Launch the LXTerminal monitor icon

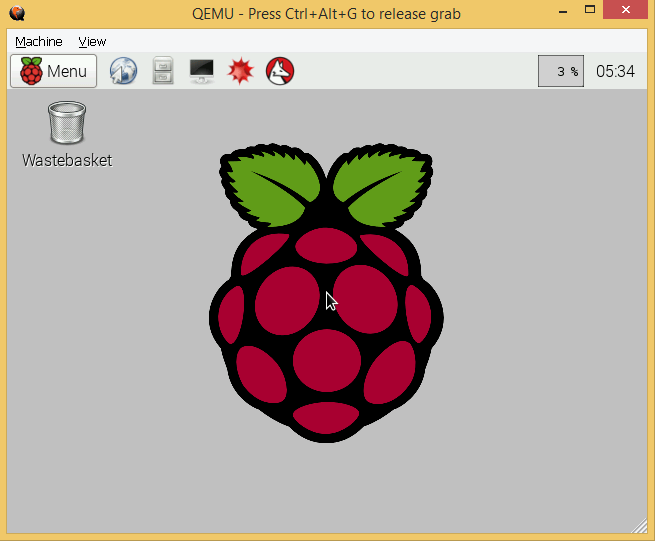click(x=202, y=71)
